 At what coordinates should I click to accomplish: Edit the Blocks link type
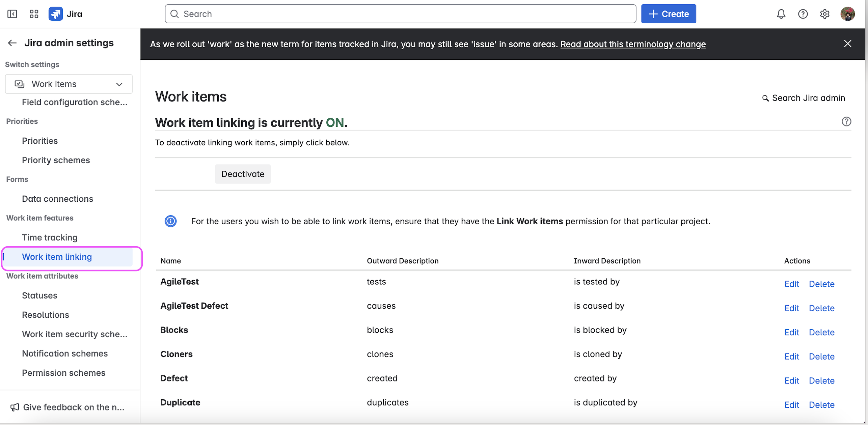pos(791,332)
